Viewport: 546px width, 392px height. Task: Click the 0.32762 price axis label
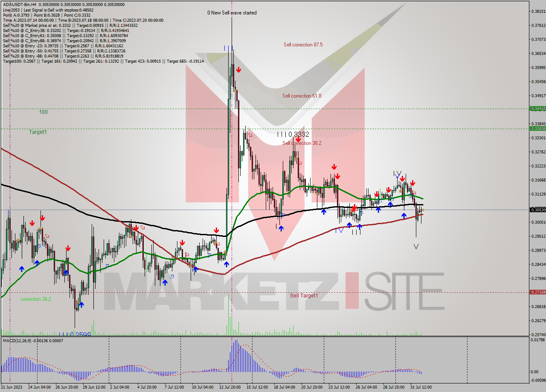click(538, 152)
